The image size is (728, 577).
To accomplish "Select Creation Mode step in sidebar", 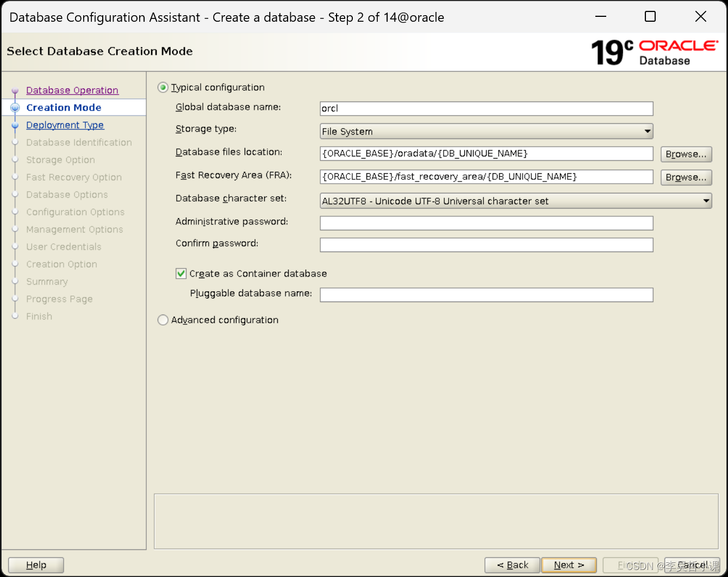I will tap(64, 108).
